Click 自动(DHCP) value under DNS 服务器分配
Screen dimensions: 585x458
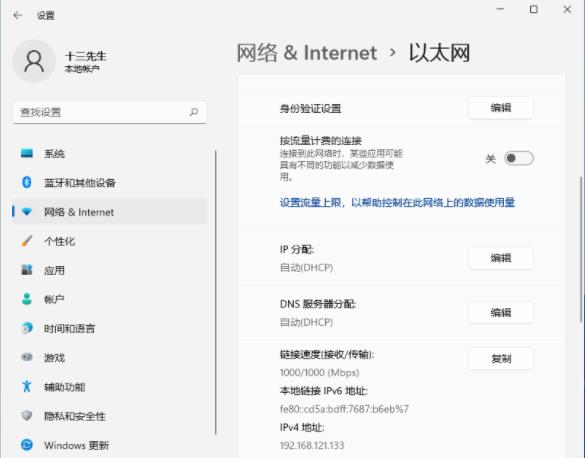(306, 322)
